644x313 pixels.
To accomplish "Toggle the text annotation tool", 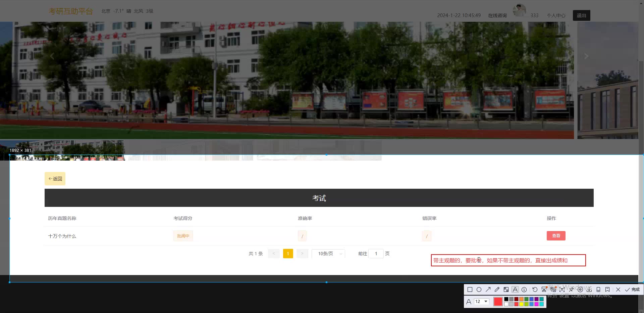I will click(515, 289).
